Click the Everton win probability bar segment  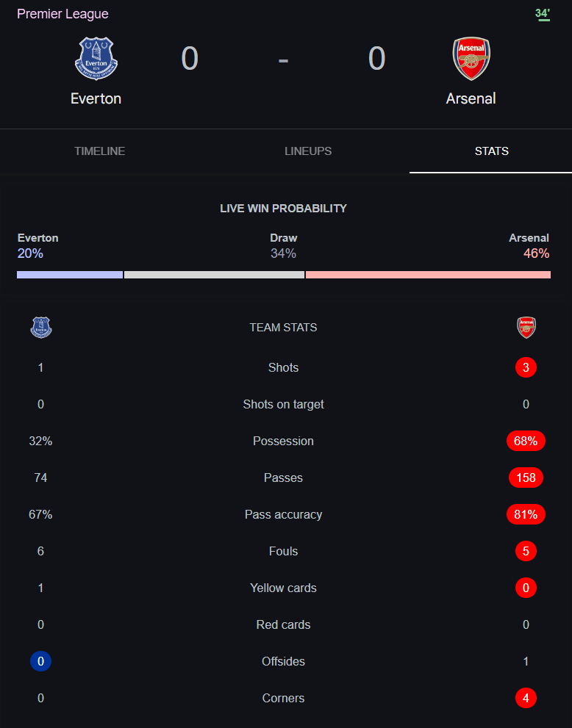pyautogui.click(x=70, y=275)
